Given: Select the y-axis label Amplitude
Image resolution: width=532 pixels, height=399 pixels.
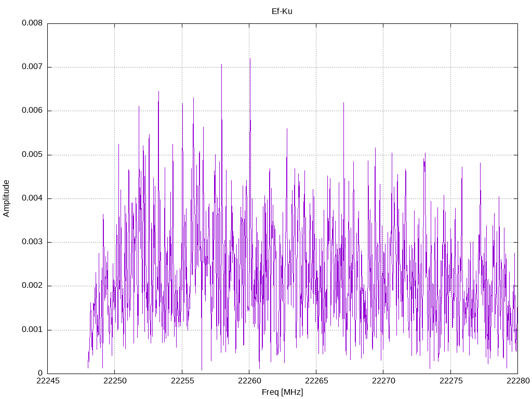Looking at the screenshot, I should [x=6, y=198].
